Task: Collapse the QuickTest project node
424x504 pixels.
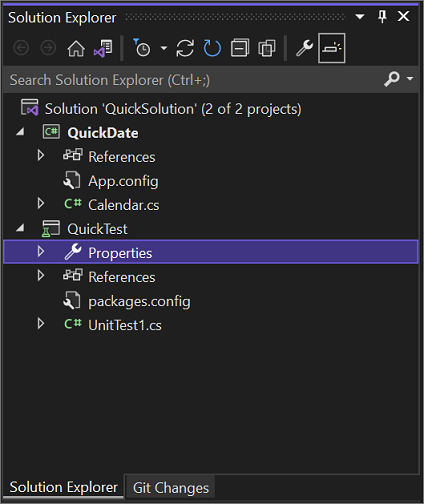Action: click(x=20, y=228)
